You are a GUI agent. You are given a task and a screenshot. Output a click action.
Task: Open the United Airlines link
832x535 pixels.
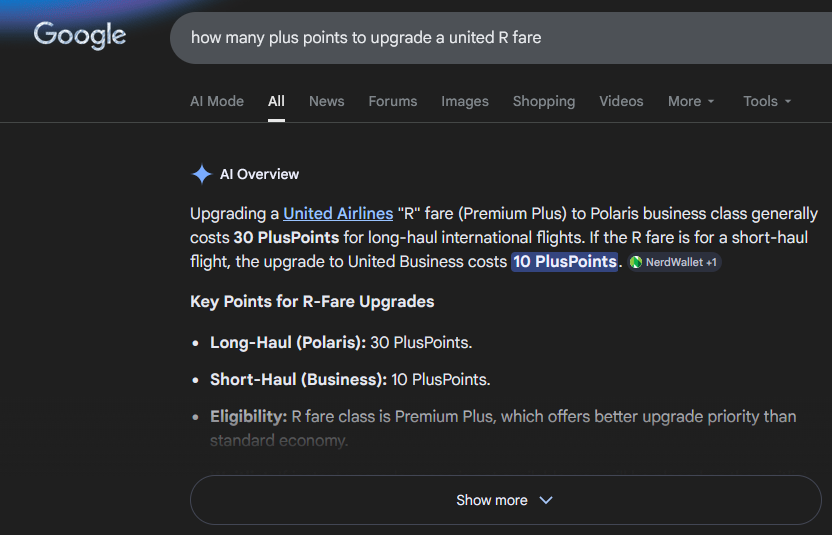point(338,213)
